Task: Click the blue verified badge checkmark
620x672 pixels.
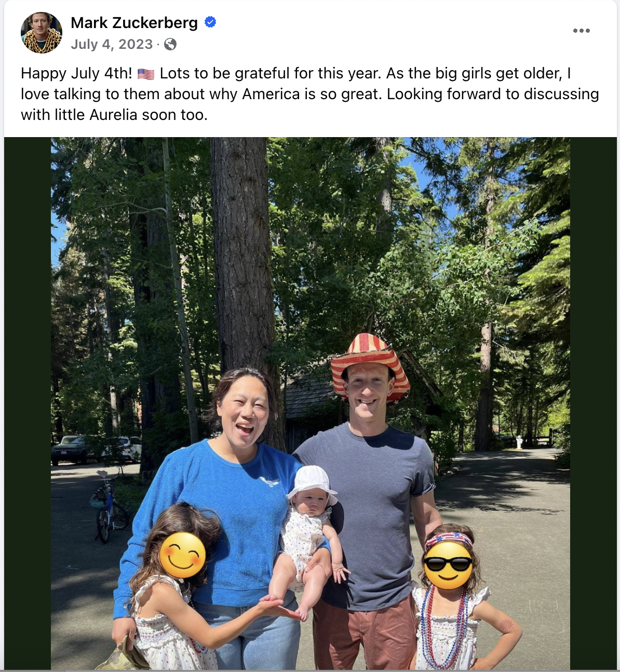Action: point(210,22)
